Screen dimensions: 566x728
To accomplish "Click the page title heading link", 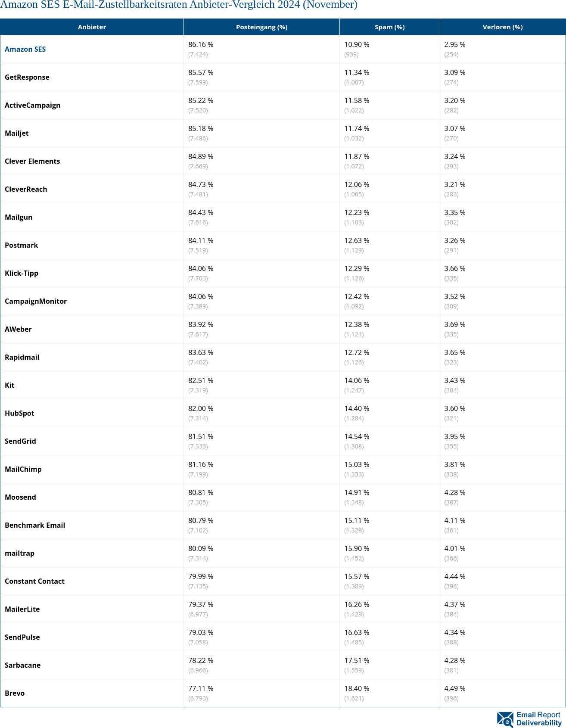I will pyautogui.click(x=179, y=5).
